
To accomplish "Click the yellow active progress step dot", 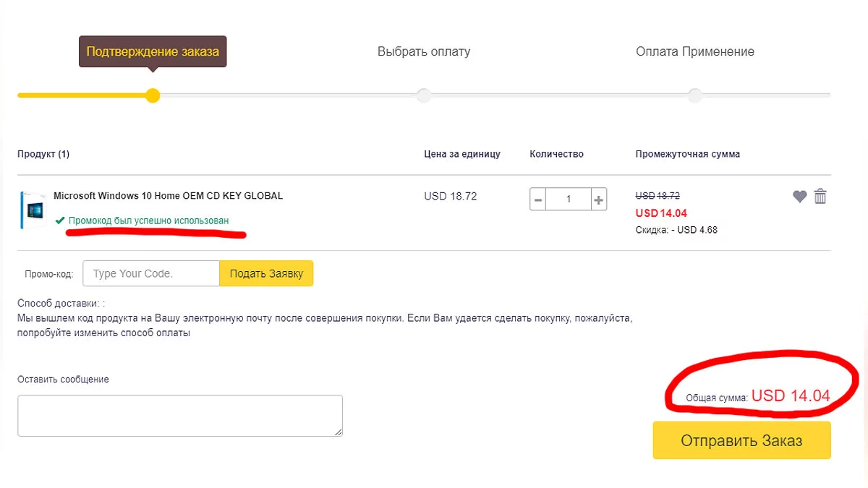I will click(x=153, y=95).
